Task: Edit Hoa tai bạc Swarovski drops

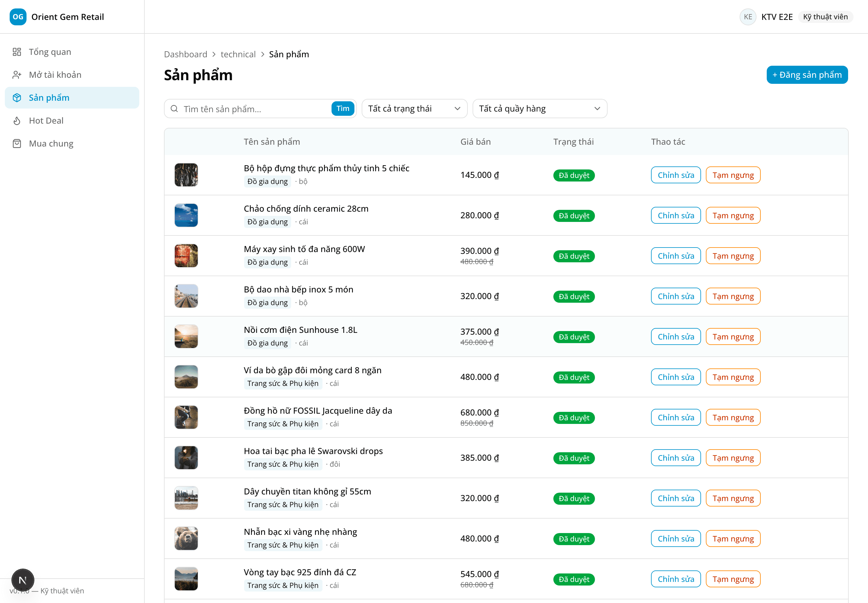Action: [676, 458]
